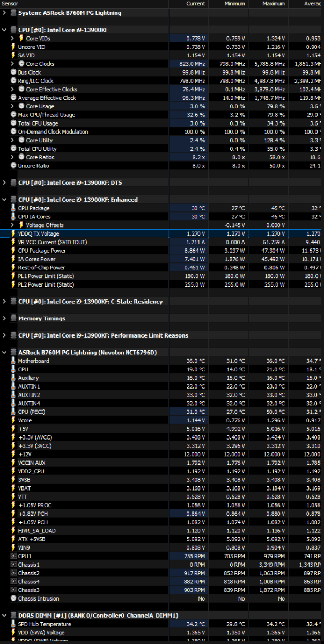Click the Minimum column header
The image size is (324, 644).
click(234, 3)
